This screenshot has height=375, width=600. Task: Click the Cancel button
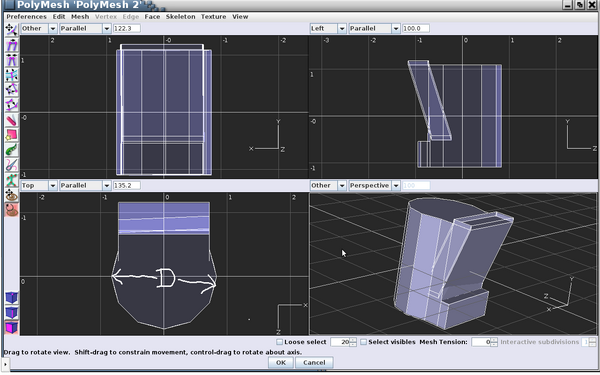[x=314, y=362]
